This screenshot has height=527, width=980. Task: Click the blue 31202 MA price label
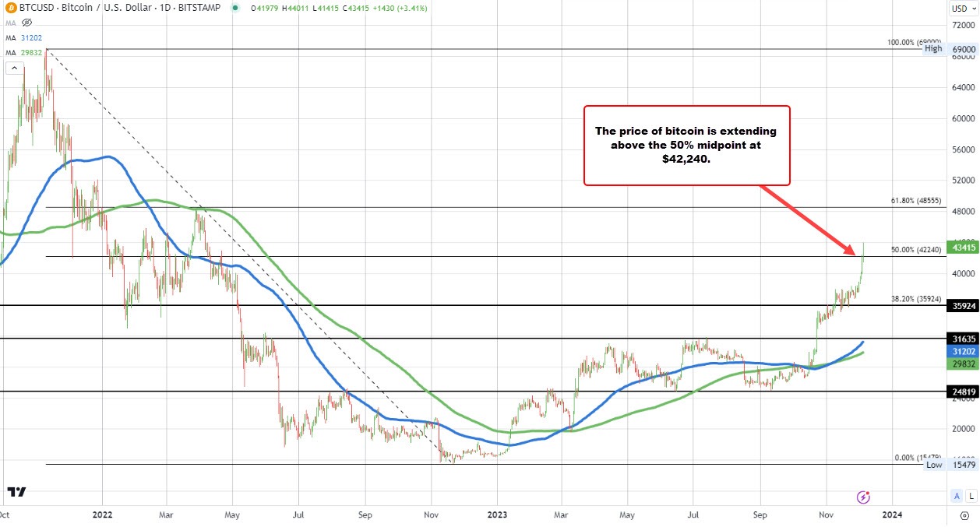pos(964,352)
